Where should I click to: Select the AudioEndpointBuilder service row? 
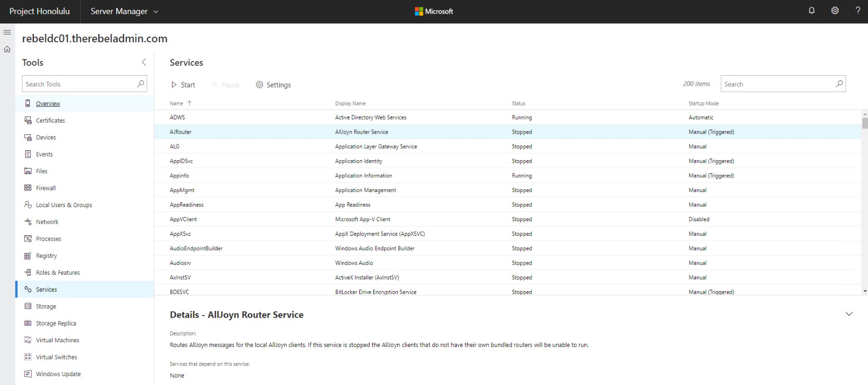(x=508, y=249)
